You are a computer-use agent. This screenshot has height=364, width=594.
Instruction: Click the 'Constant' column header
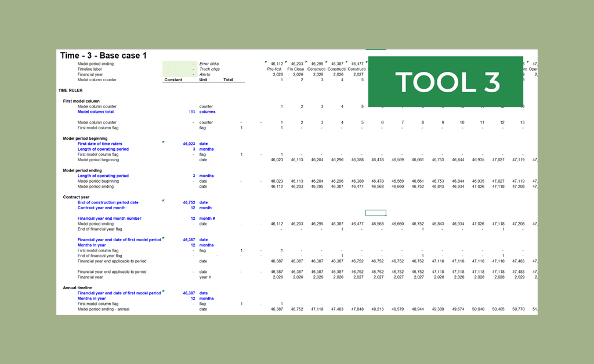coord(173,80)
